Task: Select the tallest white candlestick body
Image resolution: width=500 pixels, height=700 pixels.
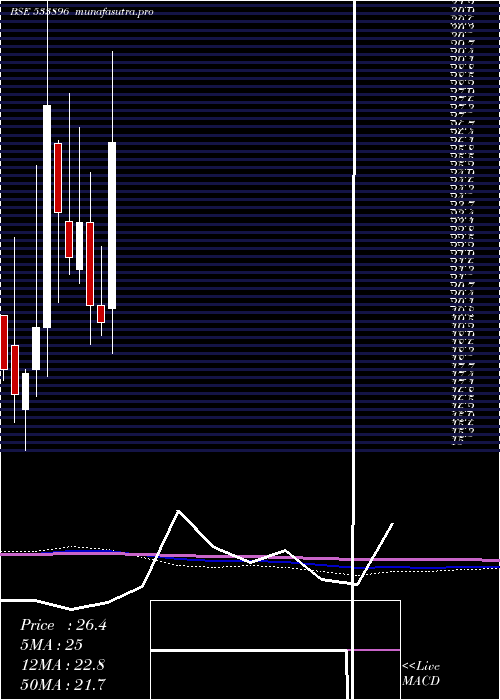Action: click(47, 217)
